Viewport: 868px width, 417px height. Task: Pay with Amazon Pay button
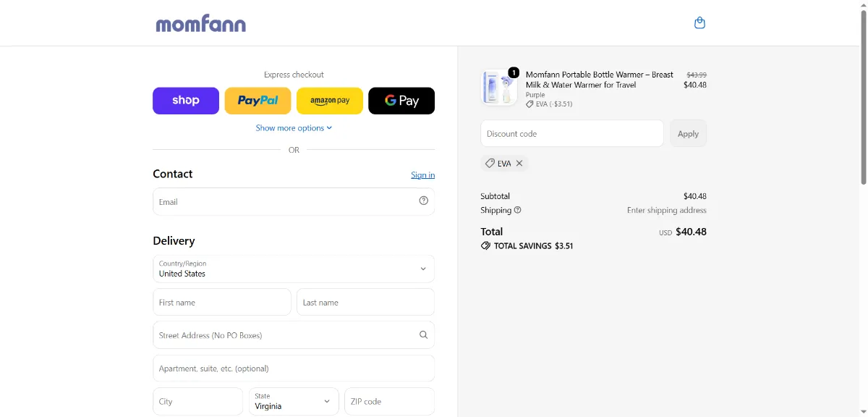(x=330, y=101)
